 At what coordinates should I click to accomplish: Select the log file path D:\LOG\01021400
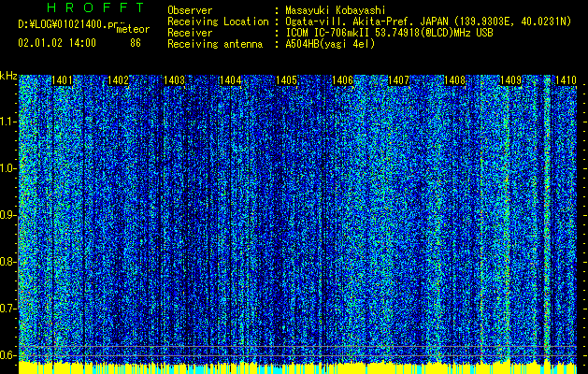pyautogui.click(x=67, y=24)
